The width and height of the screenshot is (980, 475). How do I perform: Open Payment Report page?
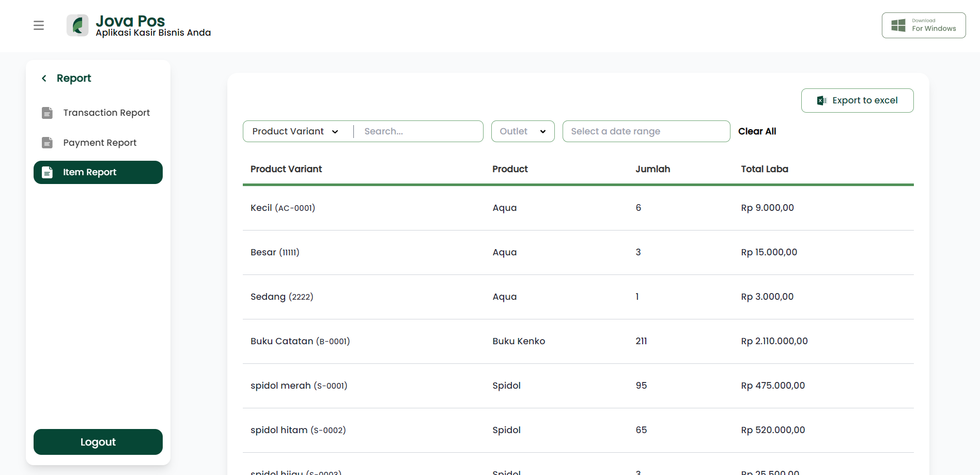click(98, 143)
